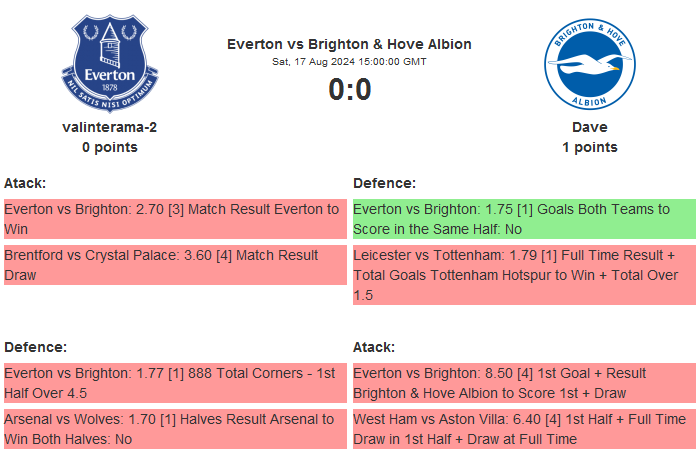The height and width of the screenshot is (460, 700).
Task: Click Everton to Win 2.70 bet row
Action: (175, 219)
